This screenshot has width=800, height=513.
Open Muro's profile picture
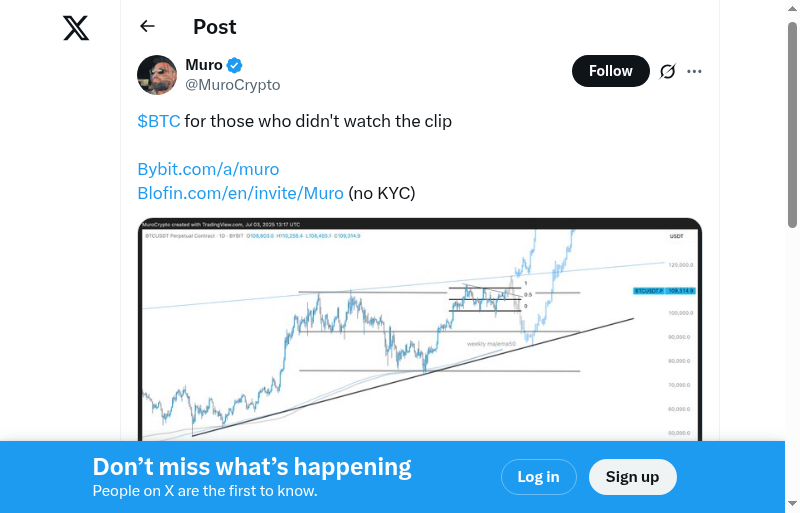pos(157,75)
